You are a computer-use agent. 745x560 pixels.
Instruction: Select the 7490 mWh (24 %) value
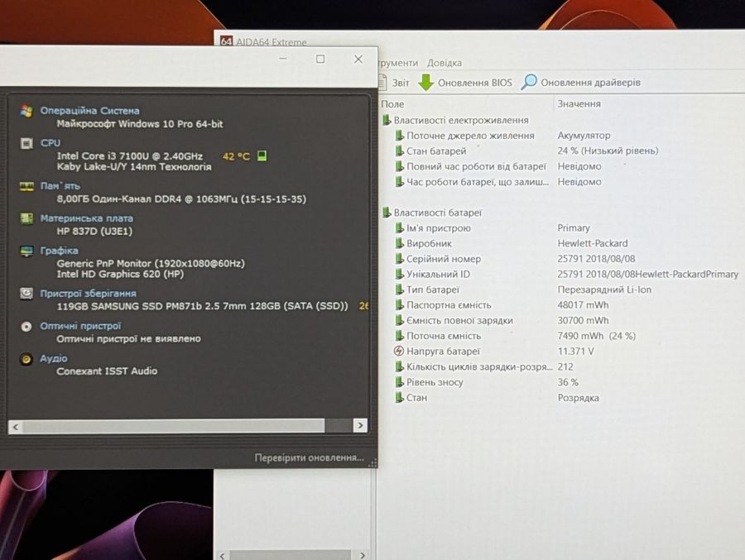tap(596, 336)
